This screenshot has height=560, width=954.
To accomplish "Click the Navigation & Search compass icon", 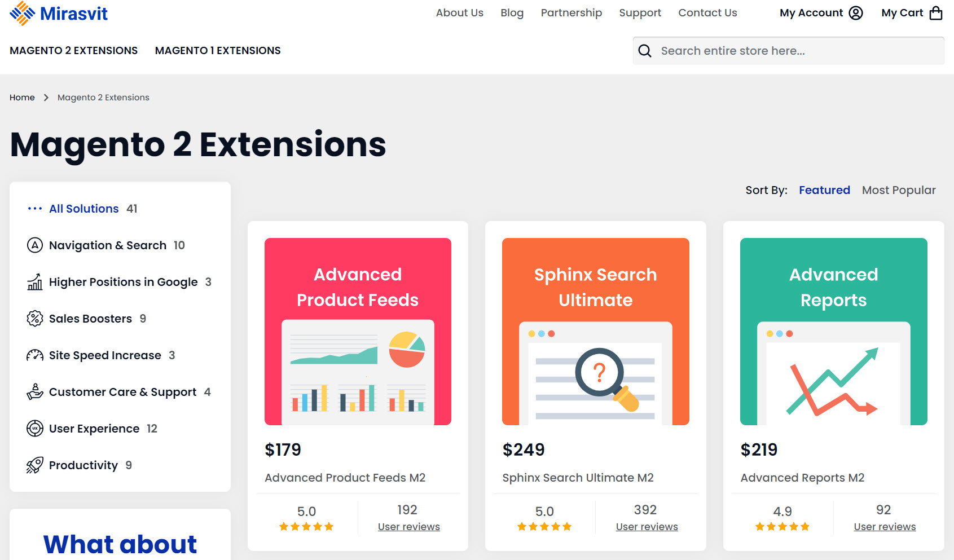I will coord(35,245).
